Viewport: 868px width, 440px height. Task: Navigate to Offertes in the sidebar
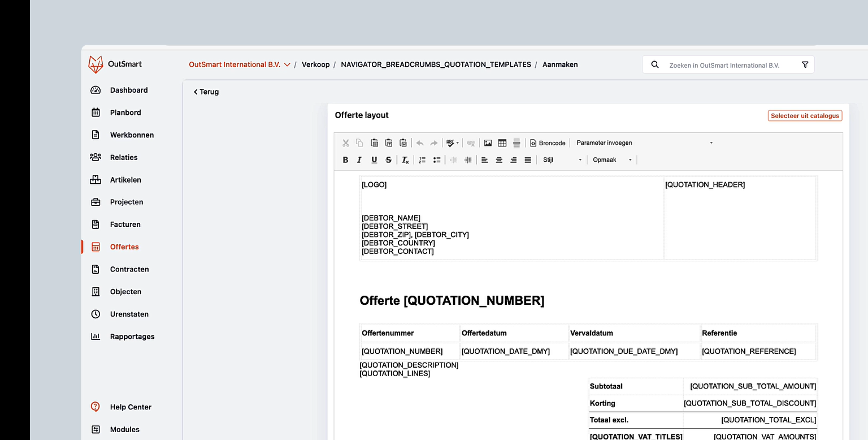(124, 247)
